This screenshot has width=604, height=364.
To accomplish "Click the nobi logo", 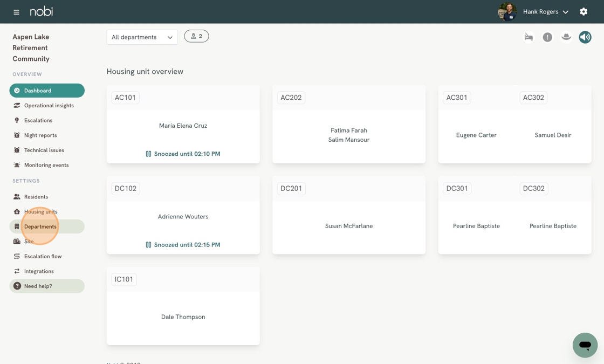I will coord(42,11).
